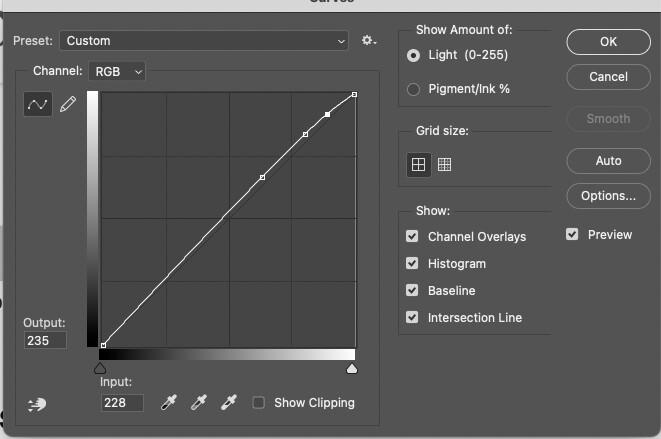Screen dimensions: 661x439
Task: Choose the simple 4x4 grid size icon
Action: click(x=418, y=165)
